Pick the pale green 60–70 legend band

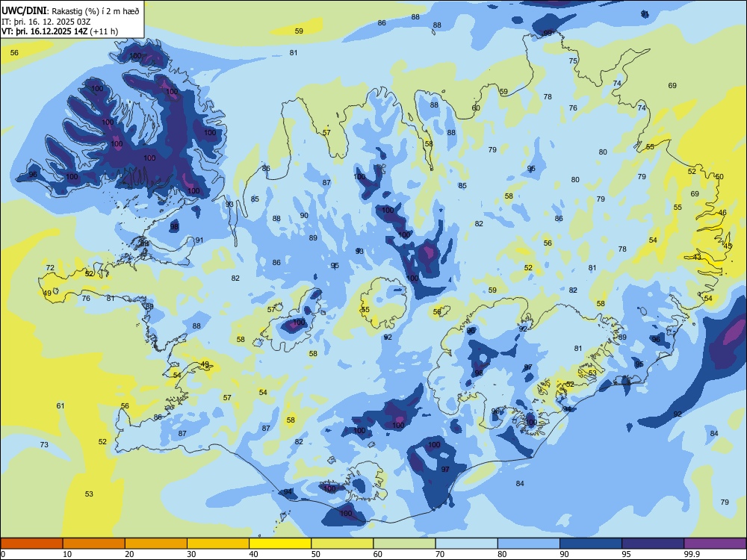pos(404,544)
